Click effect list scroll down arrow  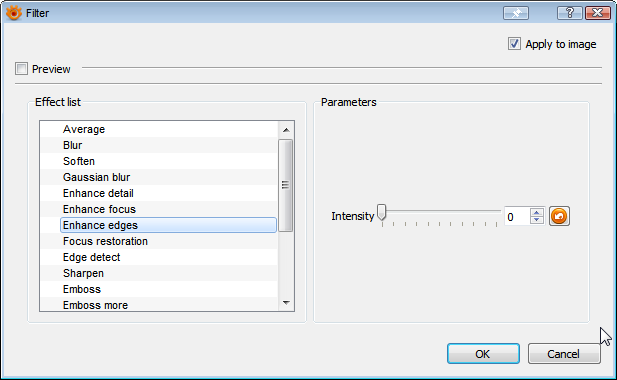click(x=286, y=303)
